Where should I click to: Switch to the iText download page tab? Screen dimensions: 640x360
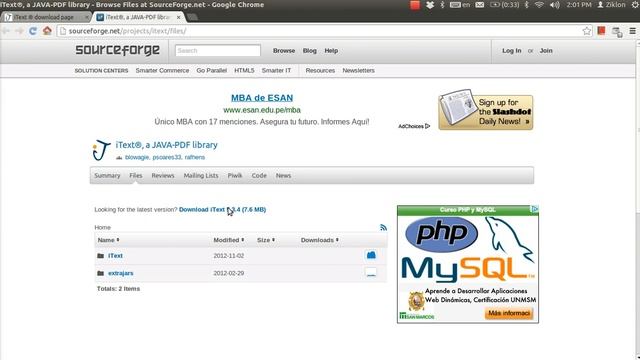(x=45, y=17)
